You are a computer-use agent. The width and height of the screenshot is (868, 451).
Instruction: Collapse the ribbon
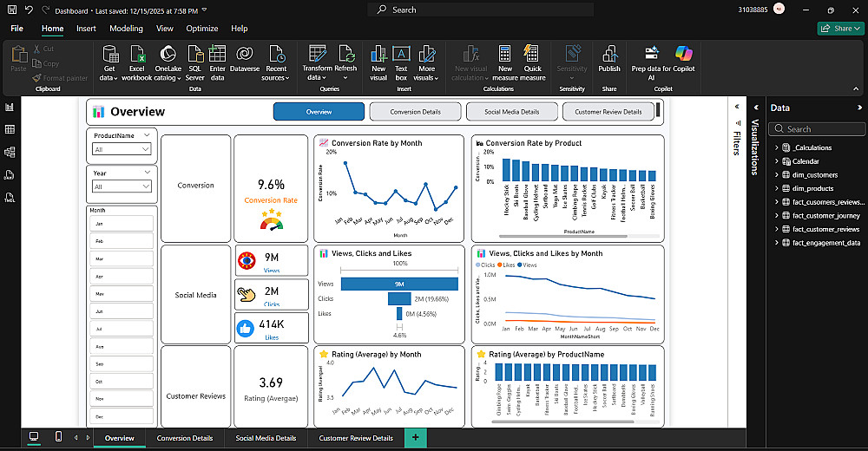856,88
